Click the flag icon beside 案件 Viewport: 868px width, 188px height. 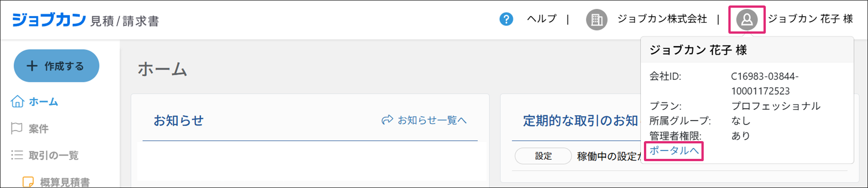[x=17, y=129]
